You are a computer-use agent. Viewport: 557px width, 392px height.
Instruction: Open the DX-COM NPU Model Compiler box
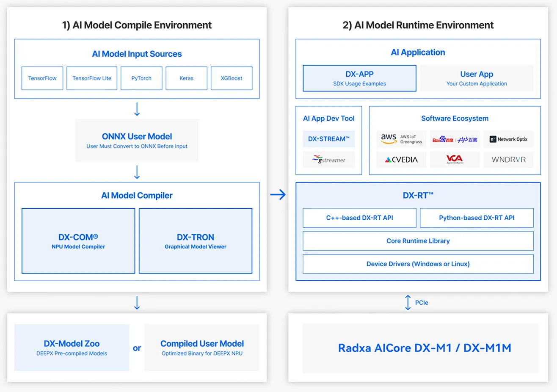click(78, 241)
